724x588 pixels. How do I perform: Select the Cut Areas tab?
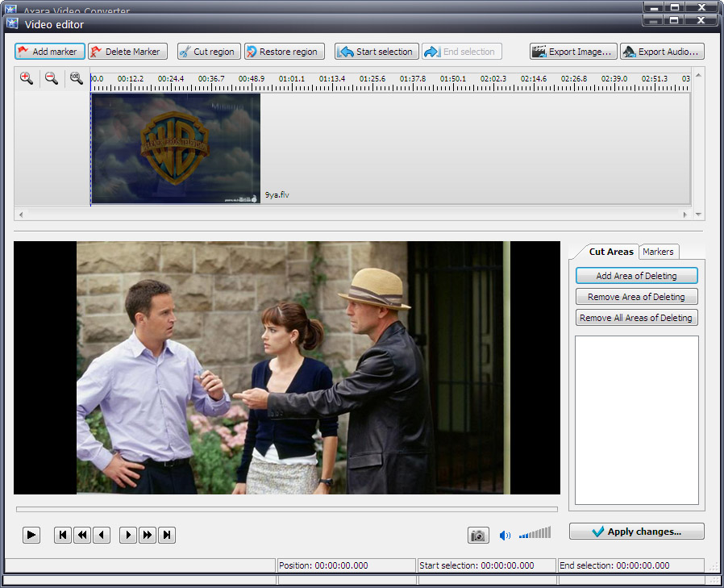pos(610,252)
